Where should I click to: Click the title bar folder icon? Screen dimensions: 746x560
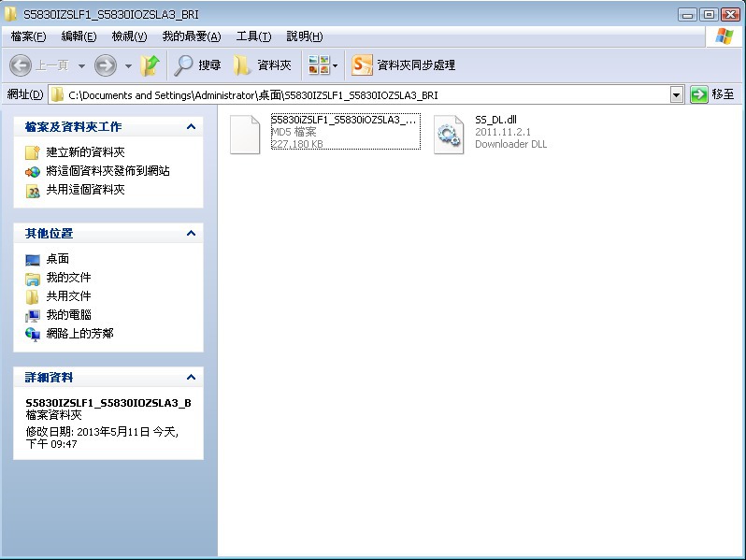(x=10, y=14)
